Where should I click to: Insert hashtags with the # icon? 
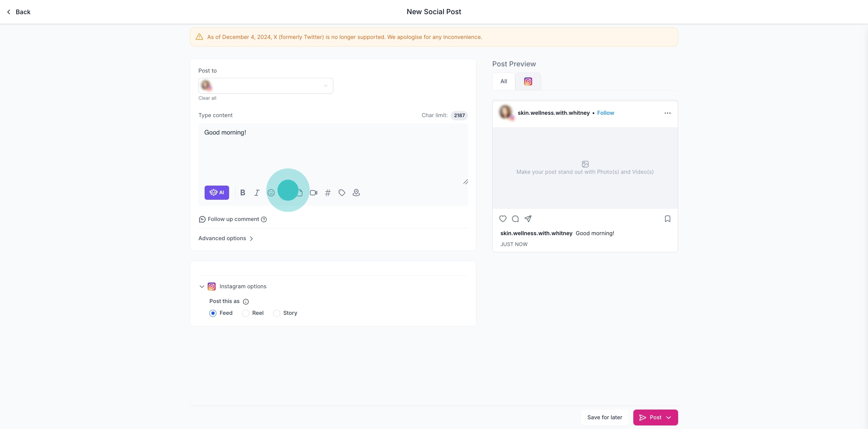pyautogui.click(x=327, y=193)
